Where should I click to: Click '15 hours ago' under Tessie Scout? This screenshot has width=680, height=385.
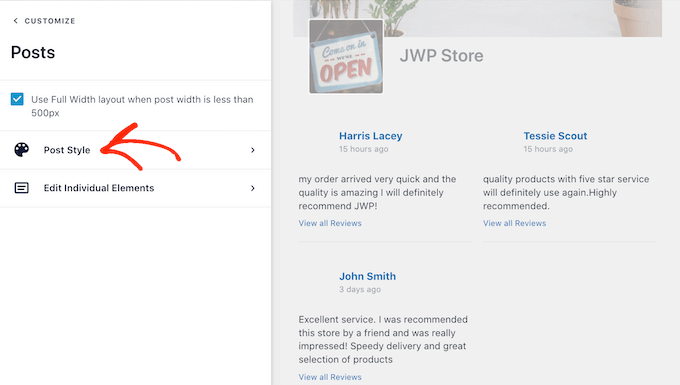548,149
